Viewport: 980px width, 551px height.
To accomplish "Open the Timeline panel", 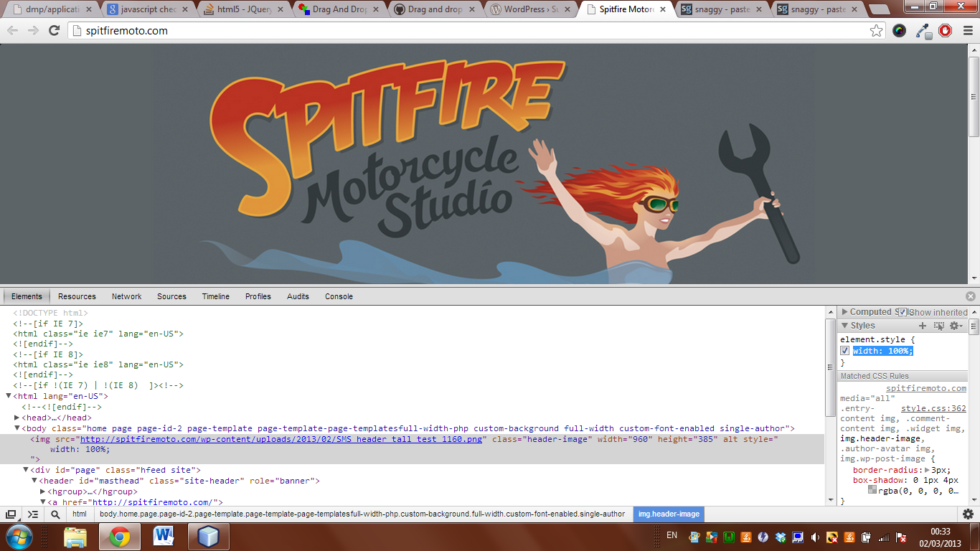I will tap(216, 296).
